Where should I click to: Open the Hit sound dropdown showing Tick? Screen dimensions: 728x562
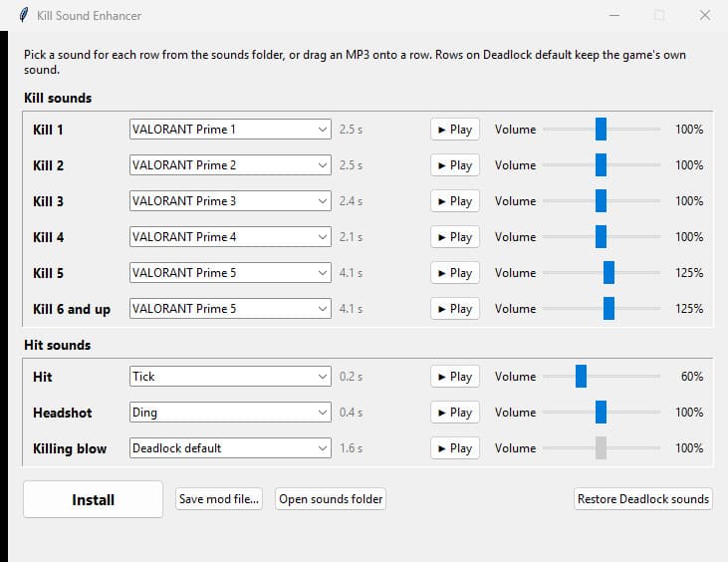point(230,377)
